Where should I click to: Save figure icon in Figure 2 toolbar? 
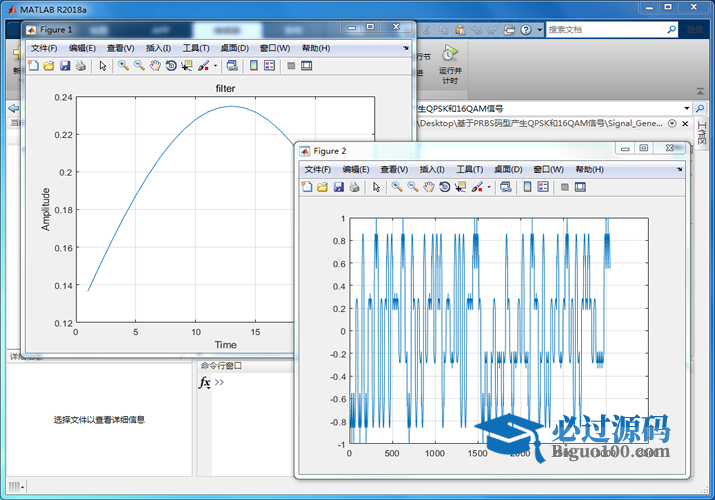[338, 187]
